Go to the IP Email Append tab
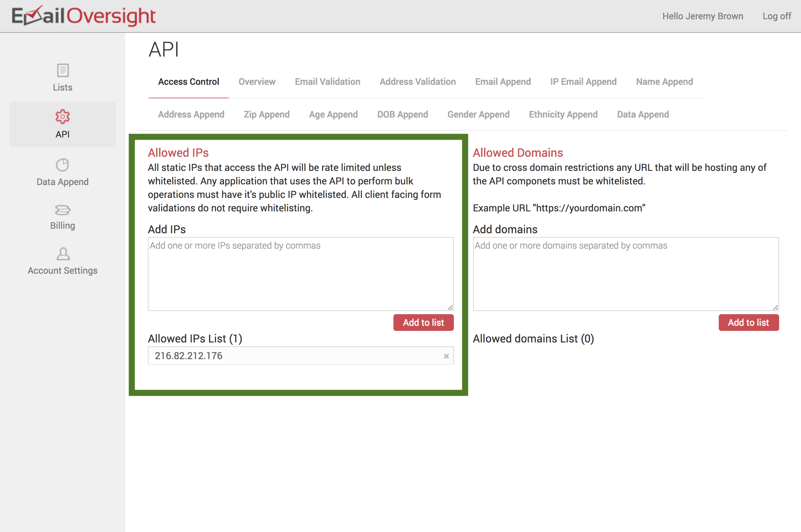The height and width of the screenshot is (532, 801). (x=583, y=82)
